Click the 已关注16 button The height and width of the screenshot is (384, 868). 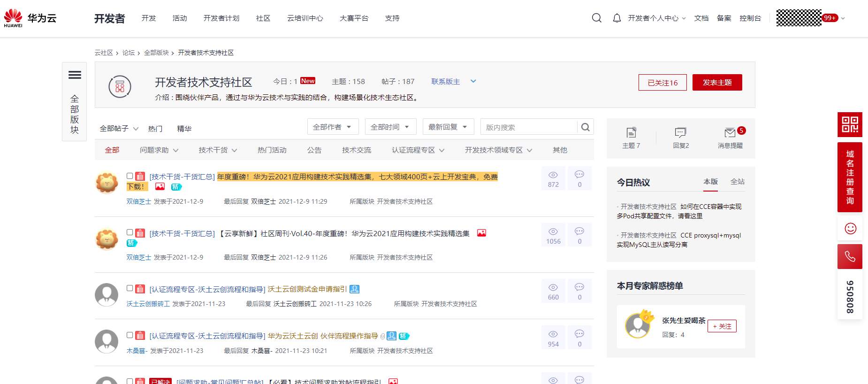[662, 83]
